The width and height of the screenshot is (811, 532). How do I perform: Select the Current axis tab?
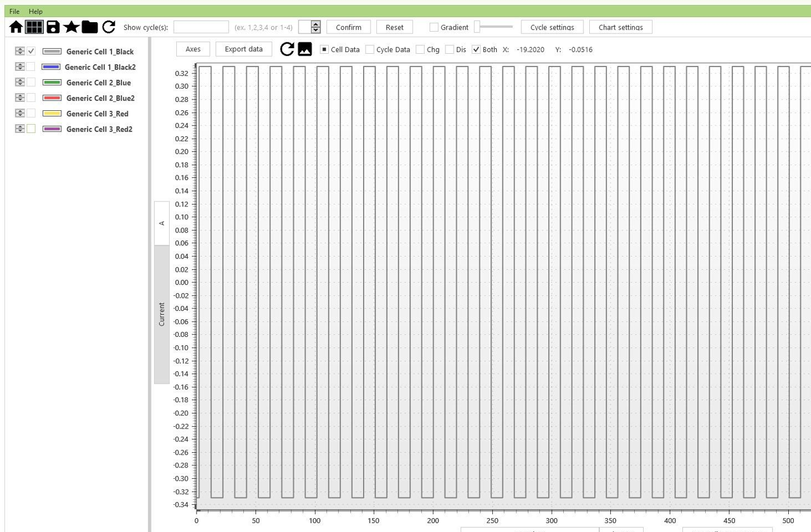tap(162, 314)
